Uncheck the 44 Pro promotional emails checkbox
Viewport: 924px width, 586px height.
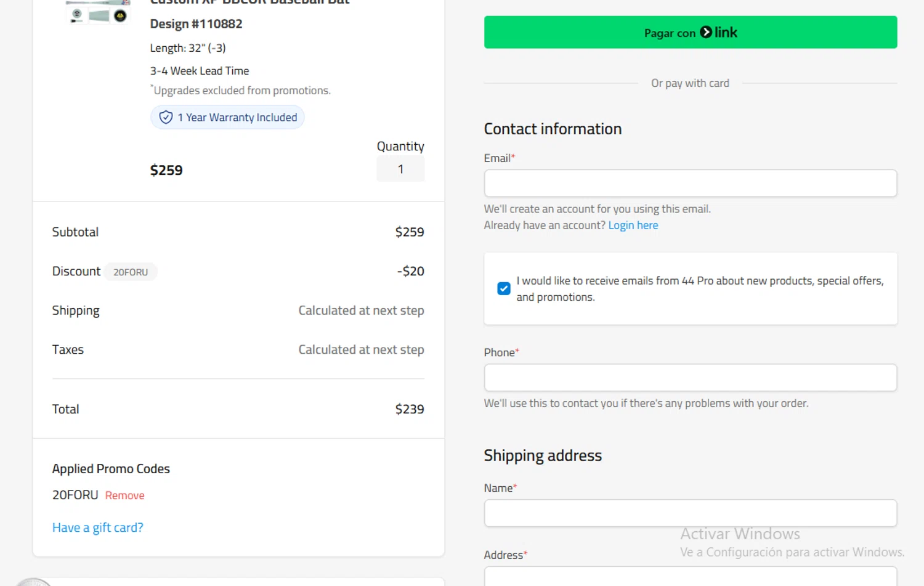click(504, 288)
